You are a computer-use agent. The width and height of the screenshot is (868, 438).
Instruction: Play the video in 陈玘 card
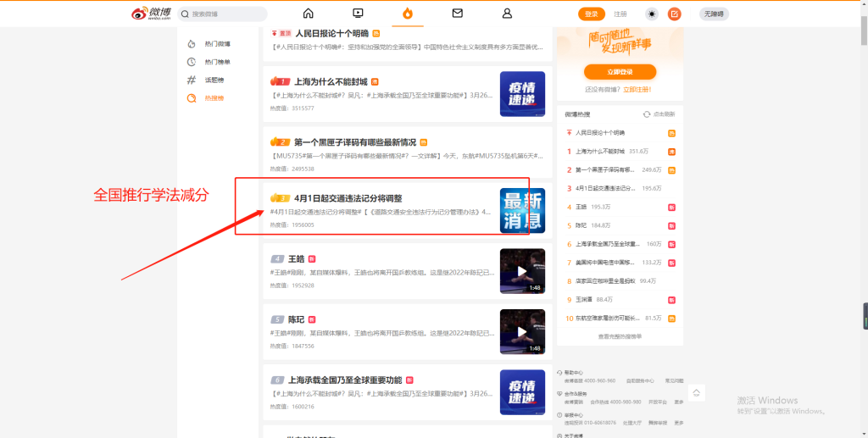click(522, 332)
